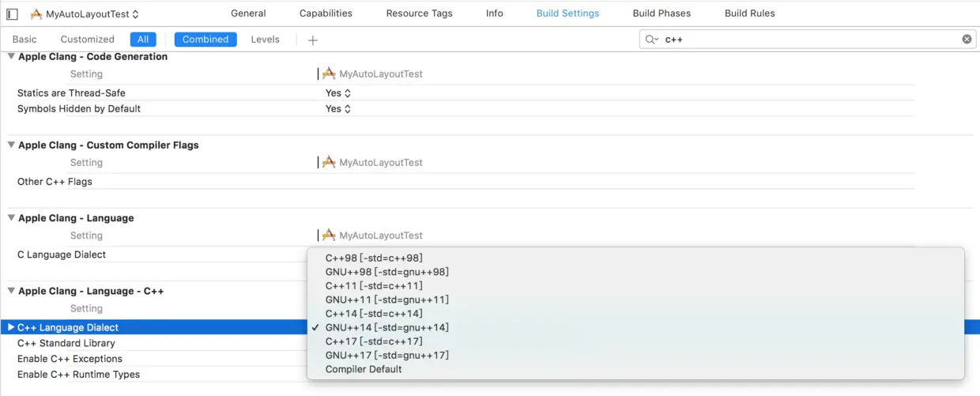
Task: Click MyAutoLayoutTest target icon in Custom Compiler Flags
Action: pos(329,162)
